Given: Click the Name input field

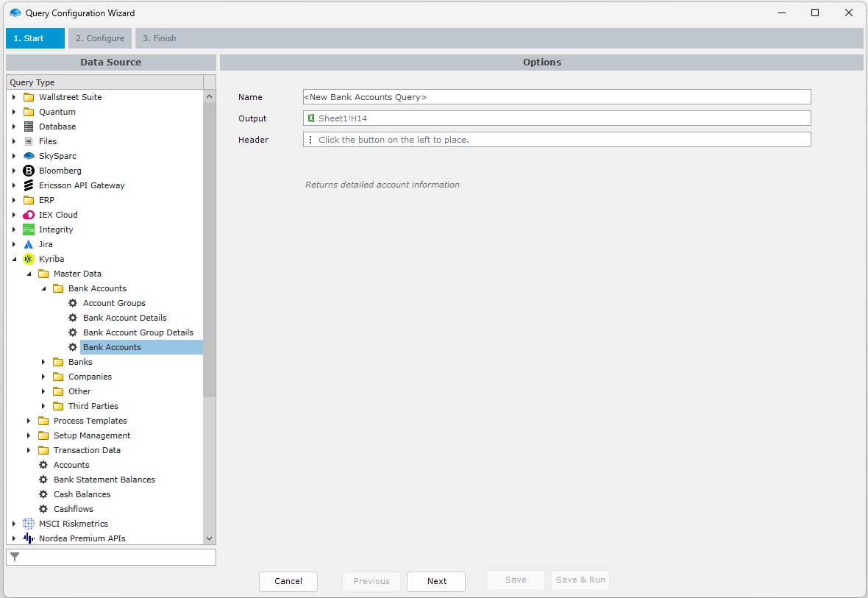Looking at the screenshot, I should [x=557, y=97].
